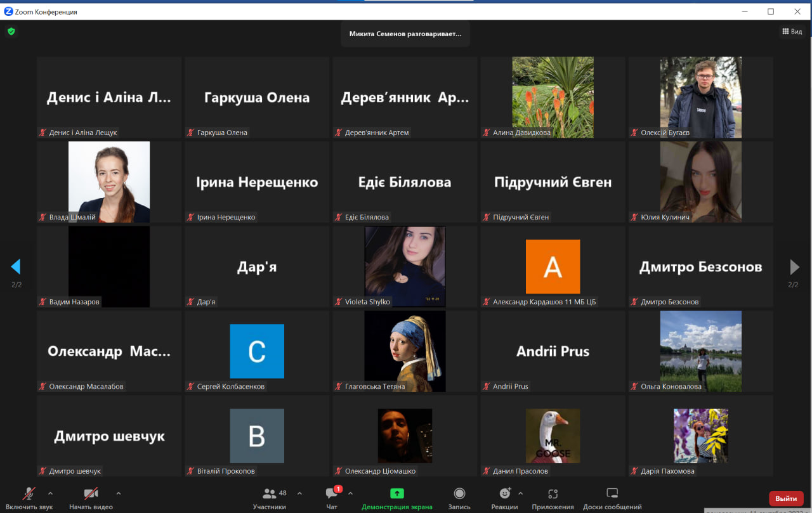Viewport: 812px width, 513px height.
Task: Expand the audio settings arrow
Action: (x=51, y=493)
